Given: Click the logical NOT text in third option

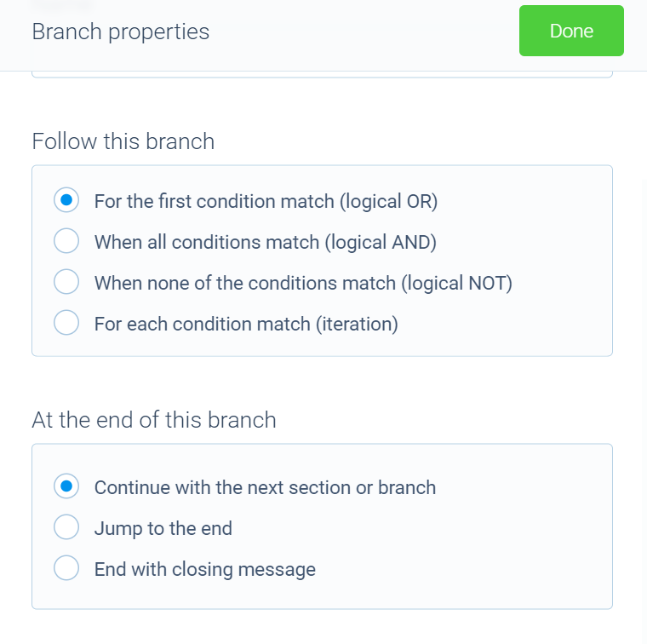Looking at the screenshot, I should tap(457, 283).
